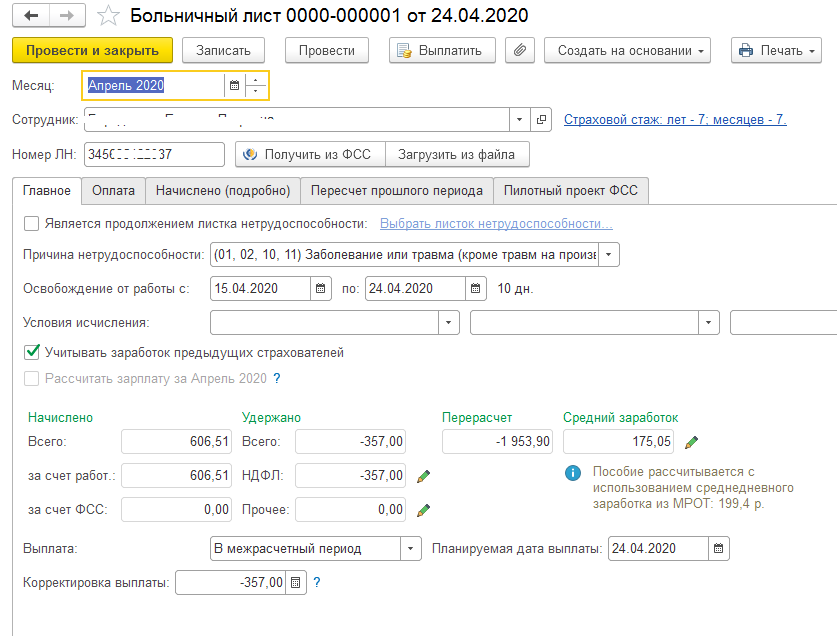
Task: Enable continuation of sick leave checkbox
Action: coord(32,224)
